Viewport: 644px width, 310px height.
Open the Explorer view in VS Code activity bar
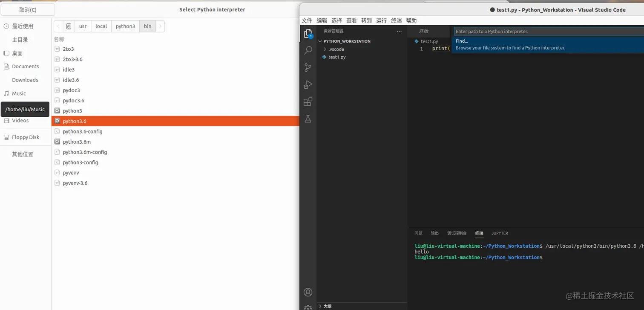coord(308,34)
